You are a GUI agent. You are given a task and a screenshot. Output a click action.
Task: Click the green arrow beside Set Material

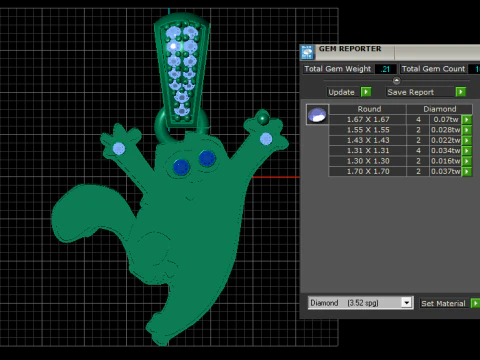pos(475,303)
